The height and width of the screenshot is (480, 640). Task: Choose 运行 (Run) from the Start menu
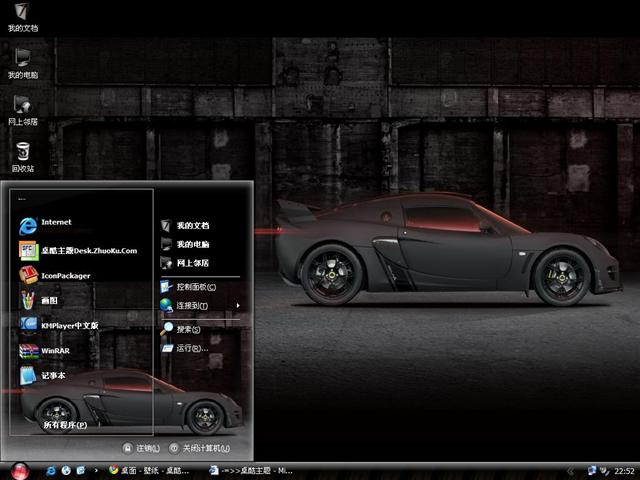[190, 348]
